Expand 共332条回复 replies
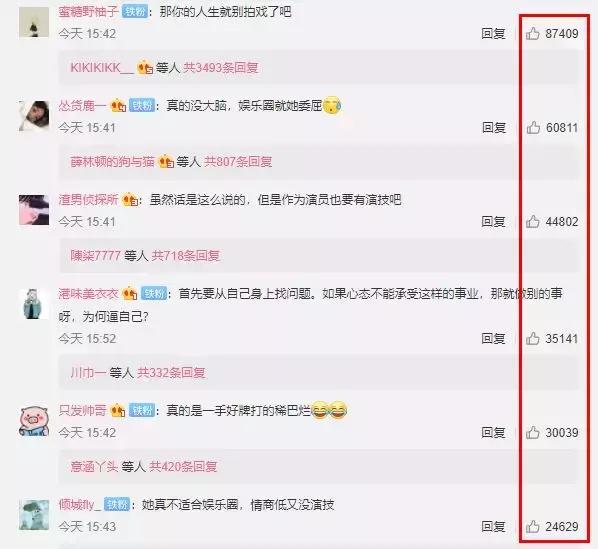Viewport: 598px width, 549px height. (171, 372)
